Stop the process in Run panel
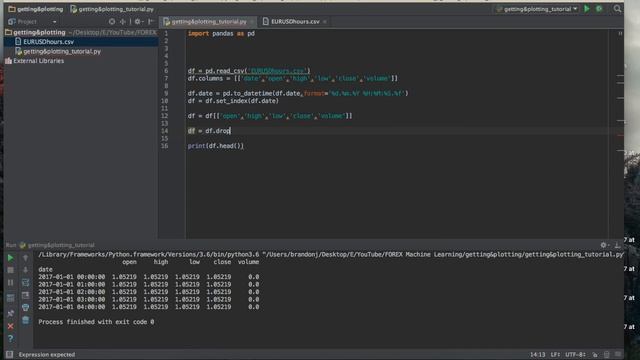Viewport: 640px width, 360px height. click(11, 270)
